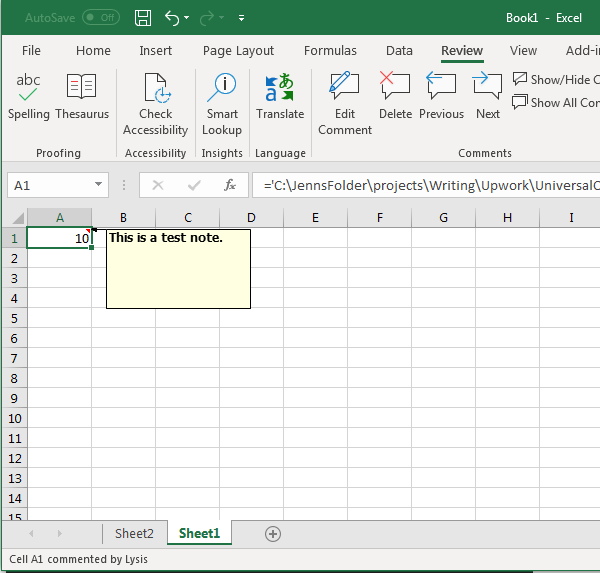This screenshot has height=573, width=600.
Task: Open the Redo history dropdown arrow
Action: coord(222,18)
